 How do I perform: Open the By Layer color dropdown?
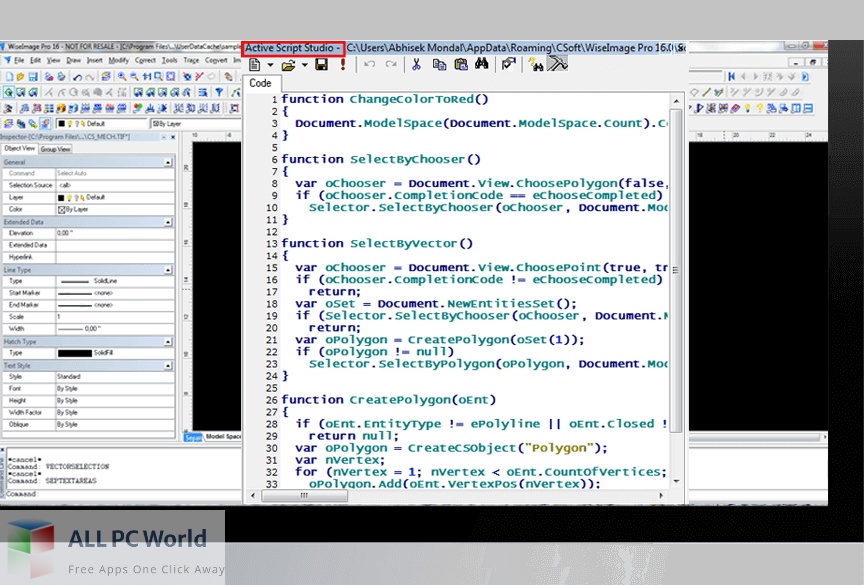pyautogui.click(x=196, y=124)
